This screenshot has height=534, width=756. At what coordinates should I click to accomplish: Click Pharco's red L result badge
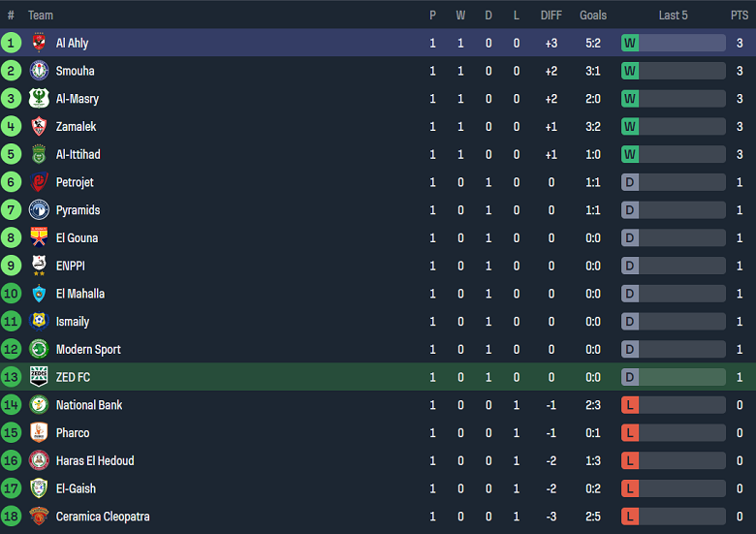[630, 433]
